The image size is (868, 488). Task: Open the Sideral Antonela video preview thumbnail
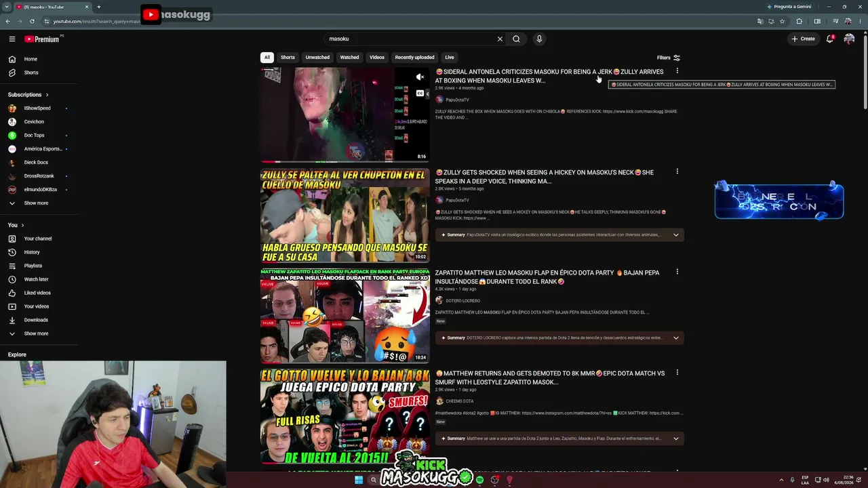(345, 115)
